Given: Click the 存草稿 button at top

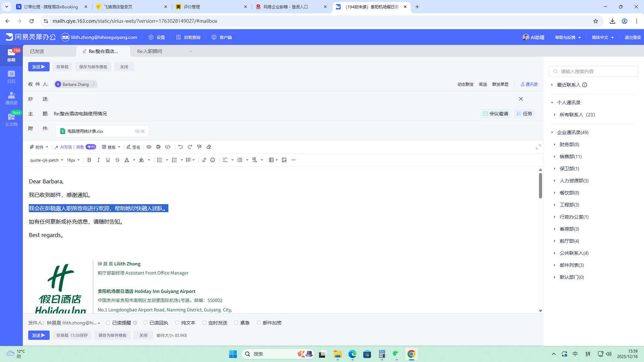Looking at the screenshot, I should click(62, 67).
